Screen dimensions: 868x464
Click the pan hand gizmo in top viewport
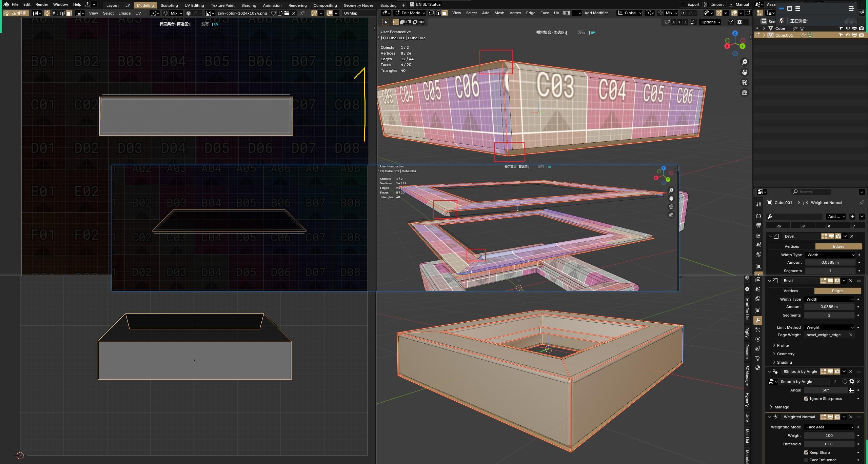coord(745,72)
